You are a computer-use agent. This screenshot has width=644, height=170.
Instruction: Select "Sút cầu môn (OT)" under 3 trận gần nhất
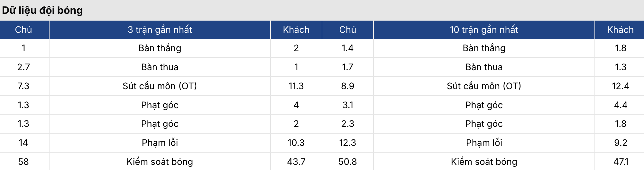160,86
